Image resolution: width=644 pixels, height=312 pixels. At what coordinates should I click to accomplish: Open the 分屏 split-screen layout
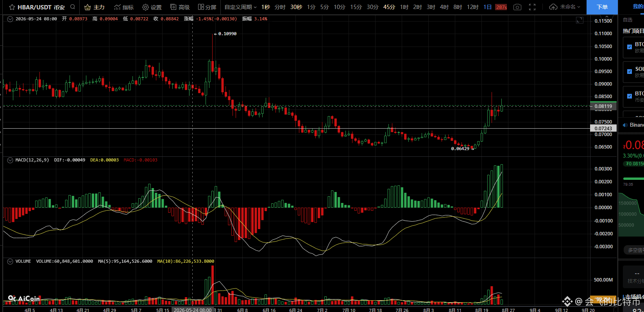207,7
